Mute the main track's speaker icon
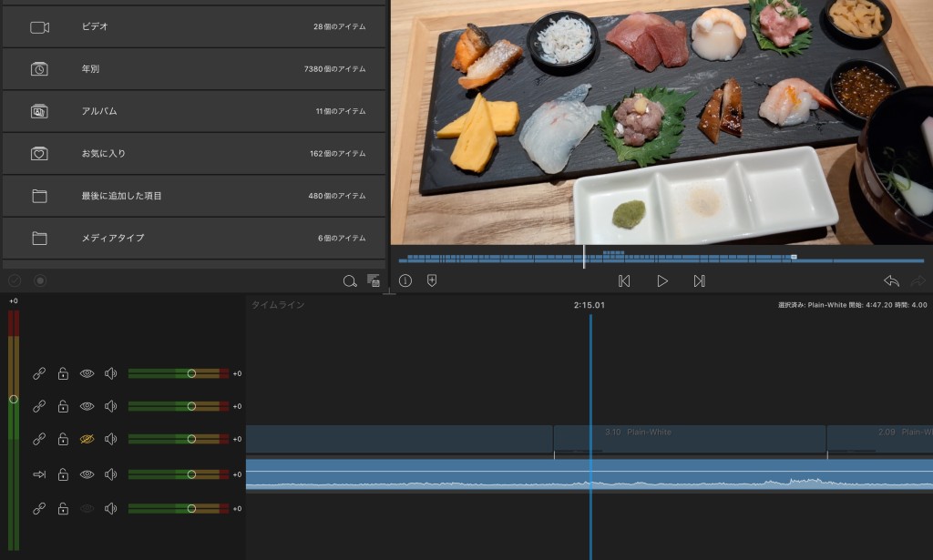Image resolution: width=933 pixels, height=560 pixels. (x=110, y=474)
